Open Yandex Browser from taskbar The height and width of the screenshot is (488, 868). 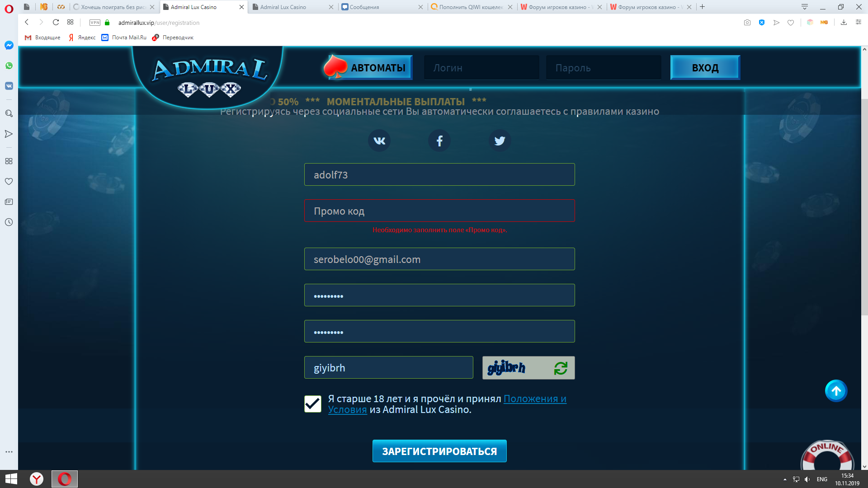(37, 479)
